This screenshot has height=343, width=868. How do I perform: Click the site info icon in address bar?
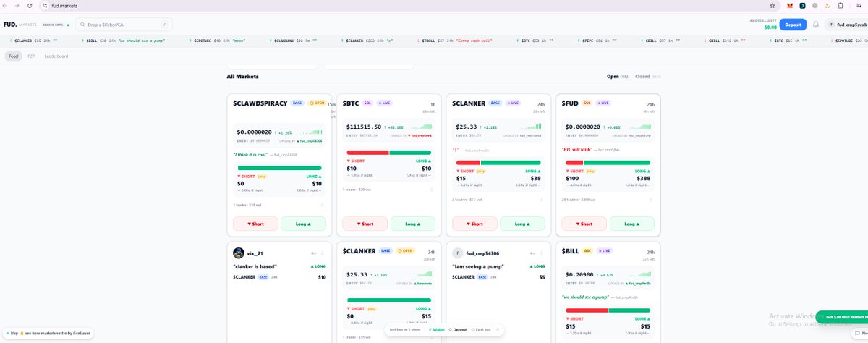click(45, 5)
